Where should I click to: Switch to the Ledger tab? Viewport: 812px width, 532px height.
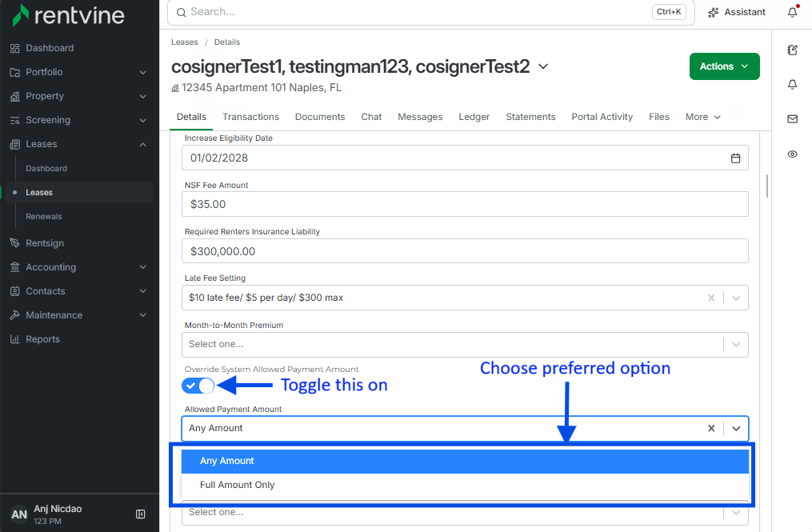coord(474,117)
